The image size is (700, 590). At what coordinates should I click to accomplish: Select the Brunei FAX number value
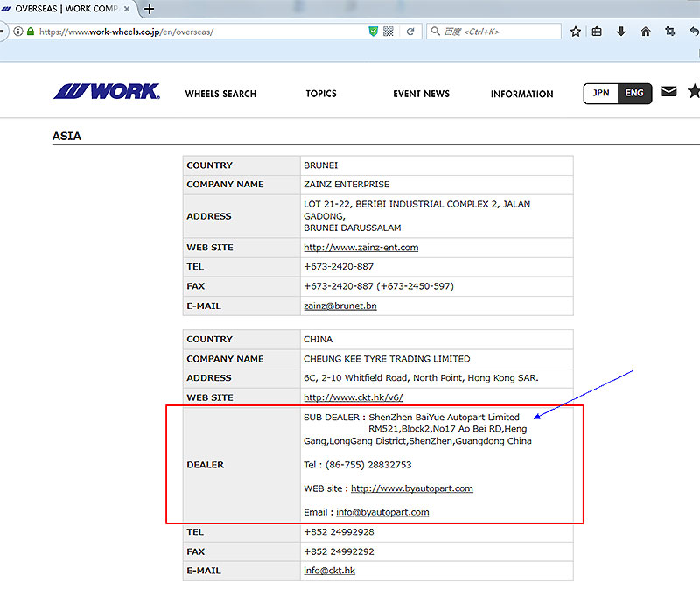tap(379, 286)
